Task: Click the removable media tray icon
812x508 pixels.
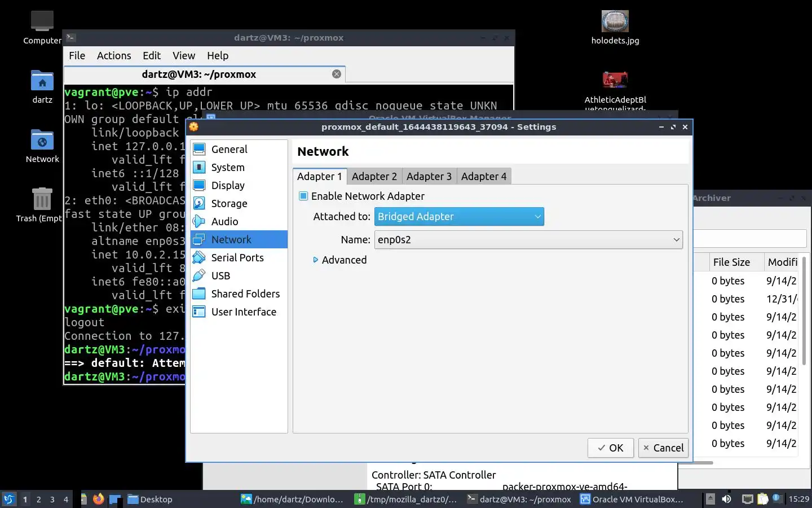Action: tap(710, 499)
